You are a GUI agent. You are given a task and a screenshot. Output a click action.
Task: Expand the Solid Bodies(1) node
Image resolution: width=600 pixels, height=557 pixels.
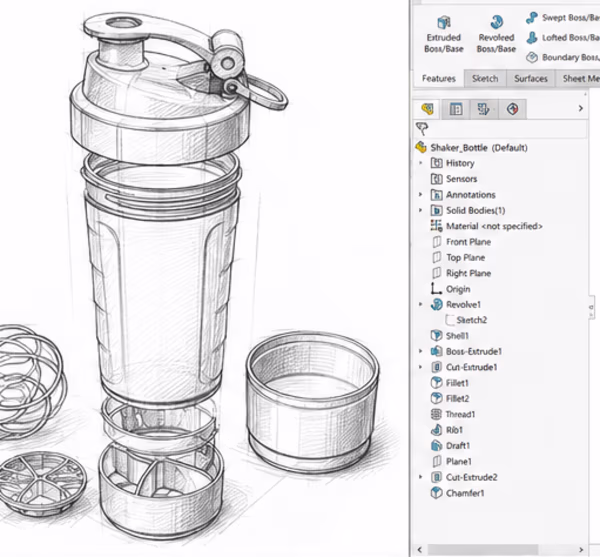421,210
